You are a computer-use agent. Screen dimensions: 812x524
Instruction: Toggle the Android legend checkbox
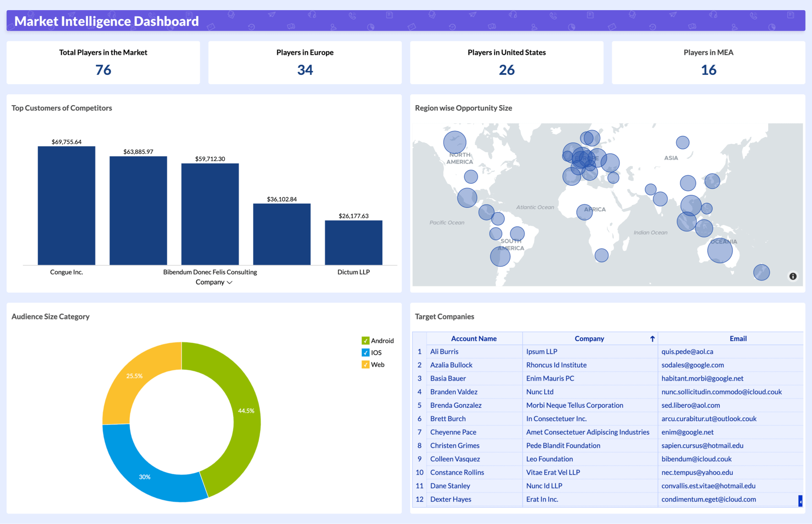click(365, 341)
